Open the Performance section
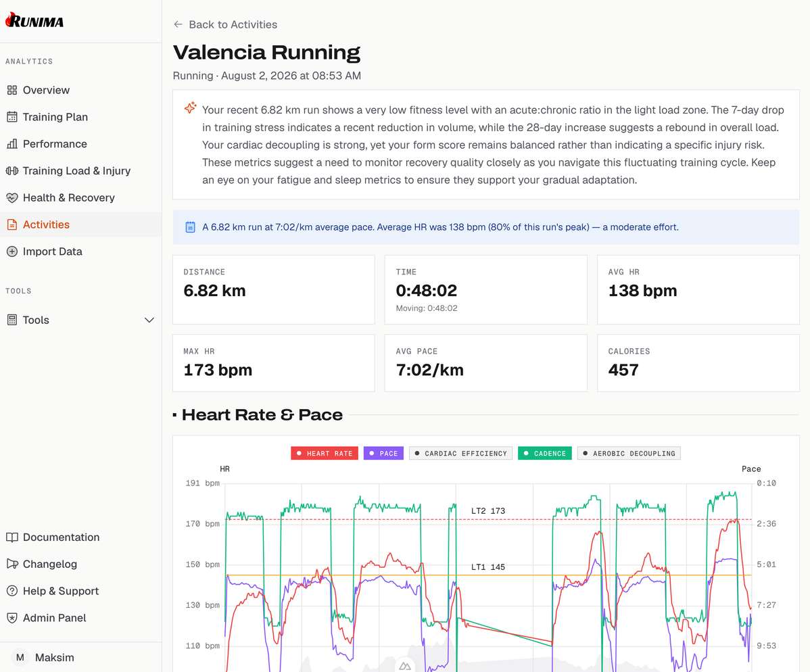Image resolution: width=810 pixels, height=672 pixels. point(80,144)
